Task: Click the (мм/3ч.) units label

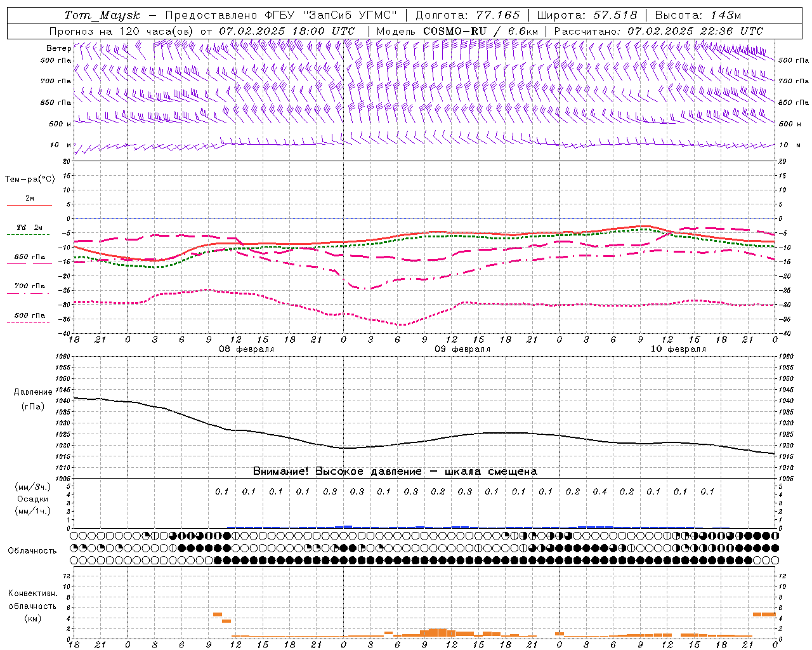Action: point(33,487)
